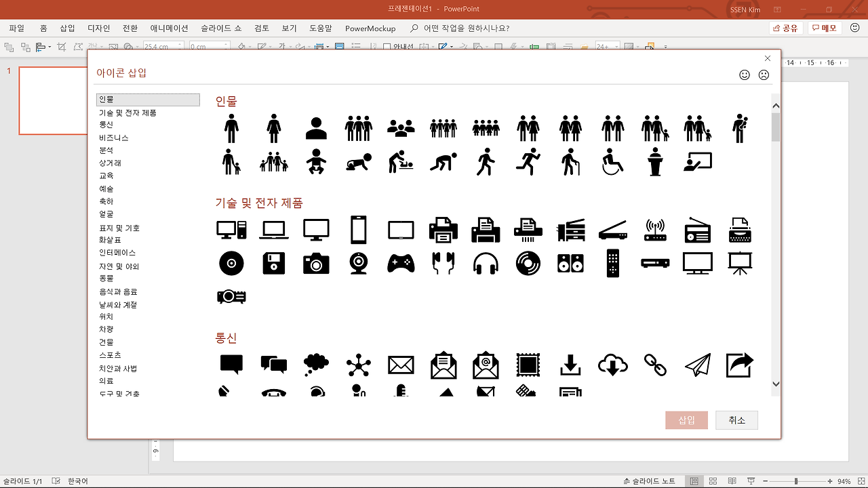Choose the projector screen on tripod icon
Image resolution: width=868 pixels, height=488 pixels.
click(x=739, y=263)
